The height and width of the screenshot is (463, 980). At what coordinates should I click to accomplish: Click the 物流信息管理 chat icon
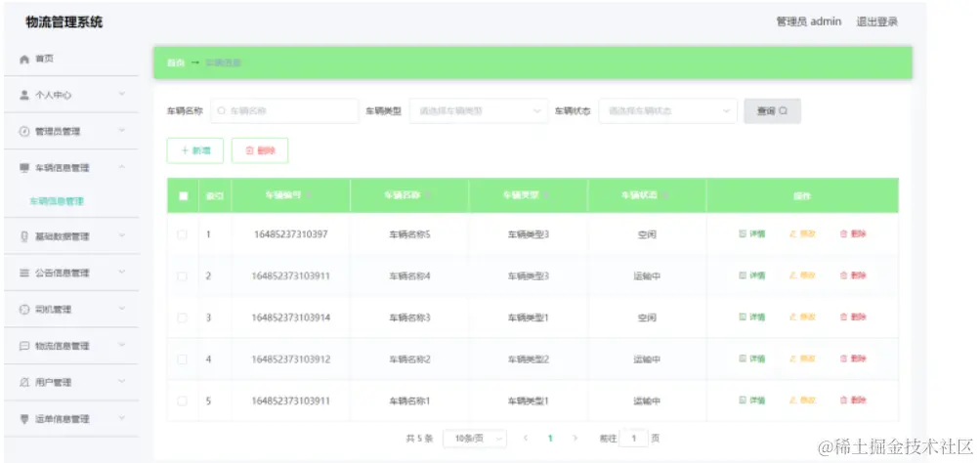coord(24,346)
